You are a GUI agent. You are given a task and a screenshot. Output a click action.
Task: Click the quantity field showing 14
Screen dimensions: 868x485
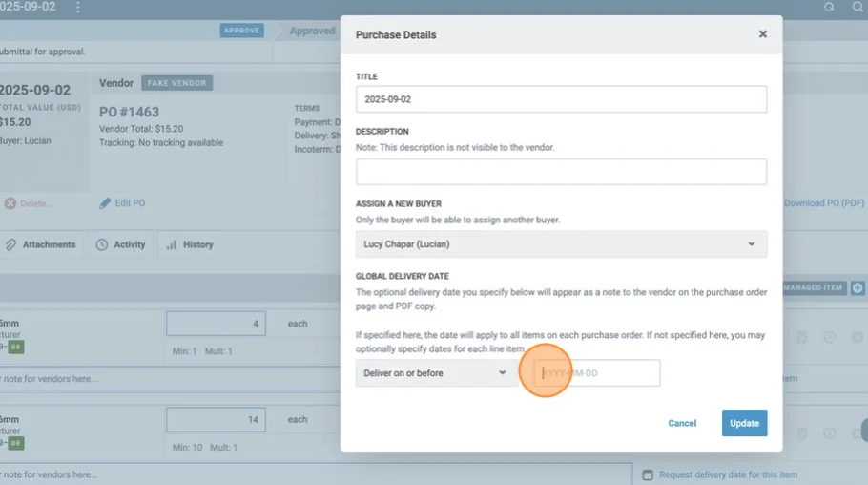217,419
